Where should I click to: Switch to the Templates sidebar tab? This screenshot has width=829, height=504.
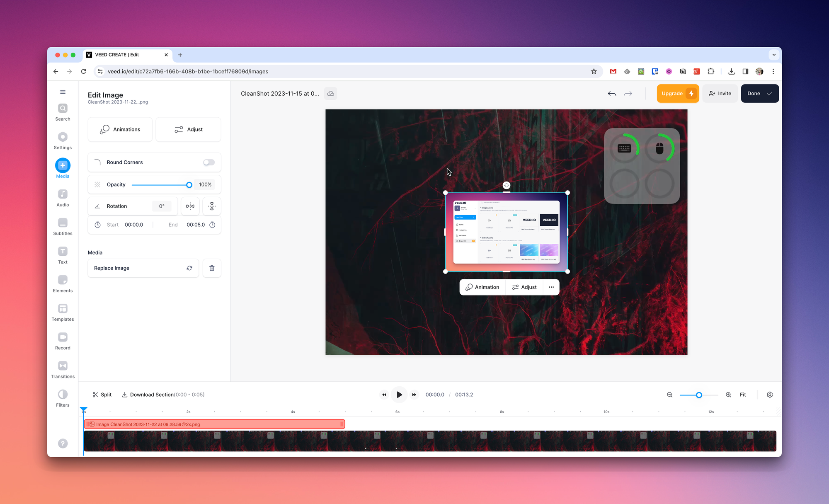tap(63, 313)
